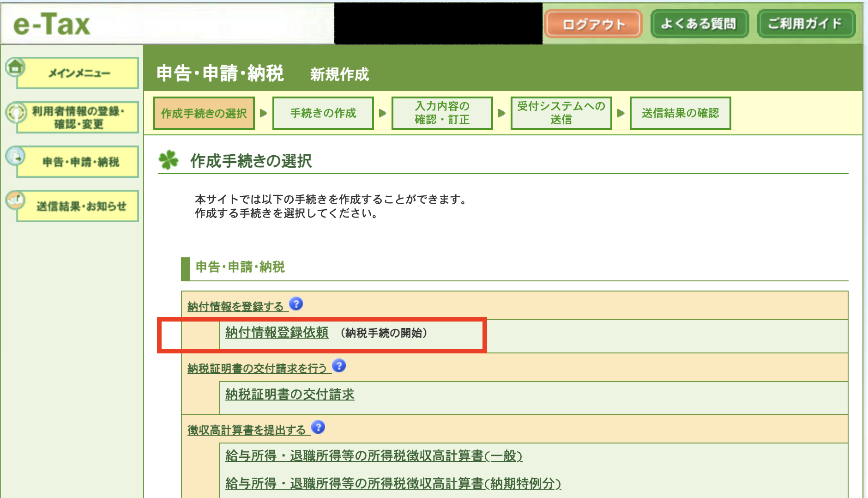Select the 作成手続きの選択 step
The width and height of the screenshot is (868, 498).
pyautogui.click(x=204, y=113)
